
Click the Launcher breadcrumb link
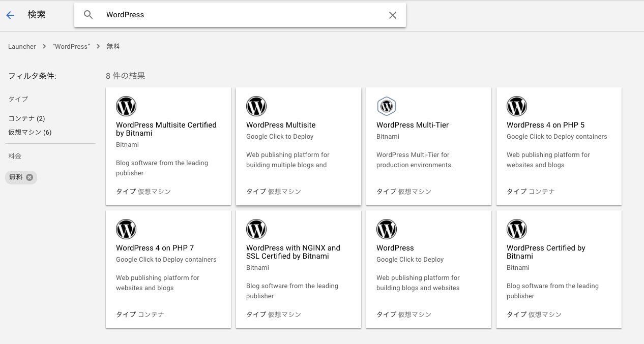[22, 46]
